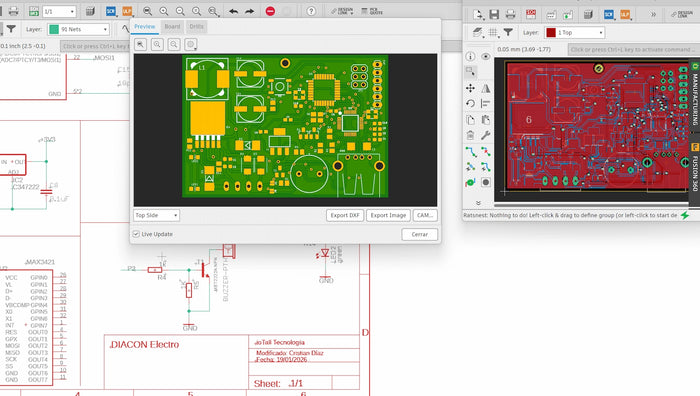Click the zoom in magnifier in schematic toolbar

tap(164, 11)
